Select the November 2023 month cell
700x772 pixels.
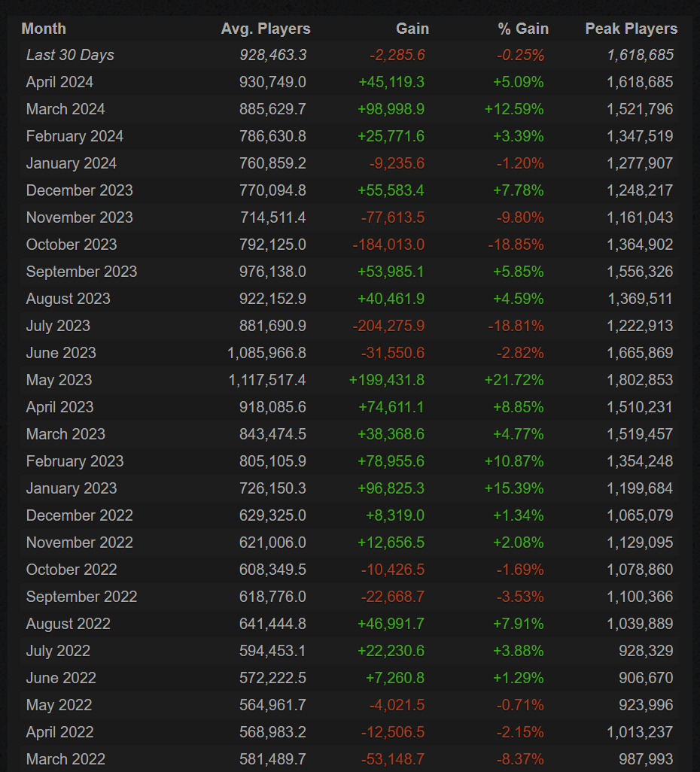click(79, 217)
